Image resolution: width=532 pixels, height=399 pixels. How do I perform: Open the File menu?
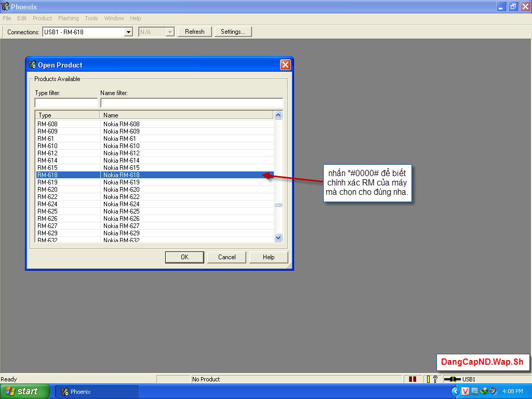click(7, 18)
